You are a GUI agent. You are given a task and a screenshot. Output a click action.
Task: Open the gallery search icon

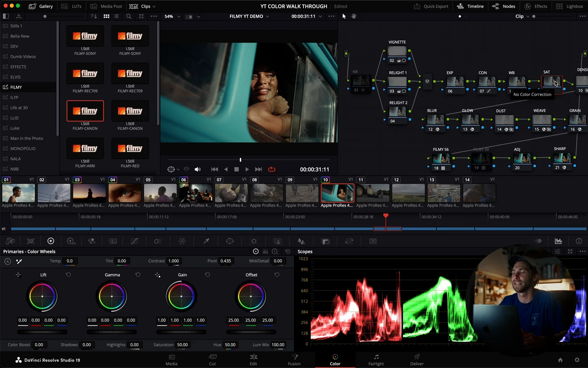click(129, 16)
